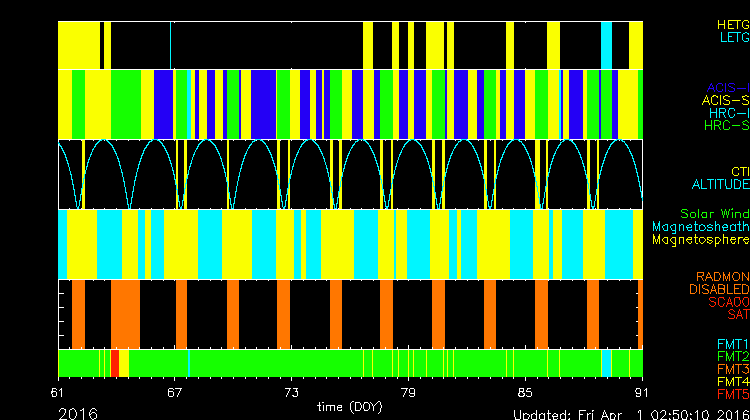
Task: Click the HETG legend label
Action: pos(732,24)
